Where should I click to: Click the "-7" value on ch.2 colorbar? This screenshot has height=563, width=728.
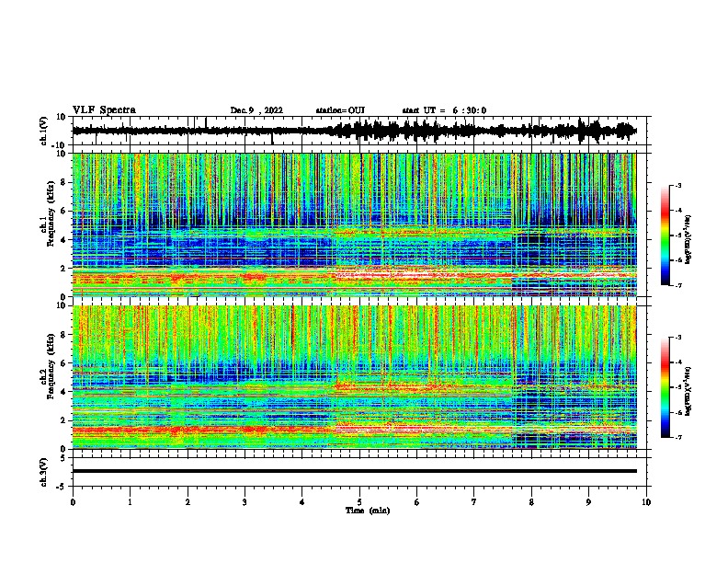pos(677,438)
